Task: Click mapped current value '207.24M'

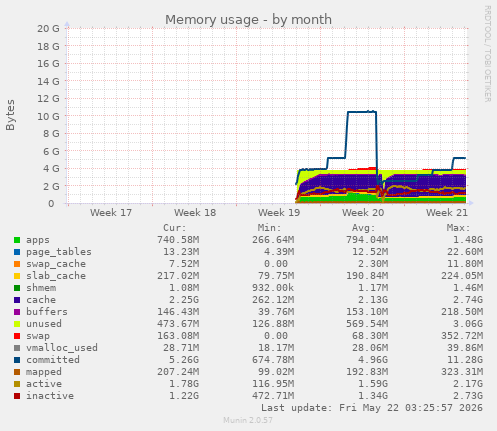Action: pos(178,372)
